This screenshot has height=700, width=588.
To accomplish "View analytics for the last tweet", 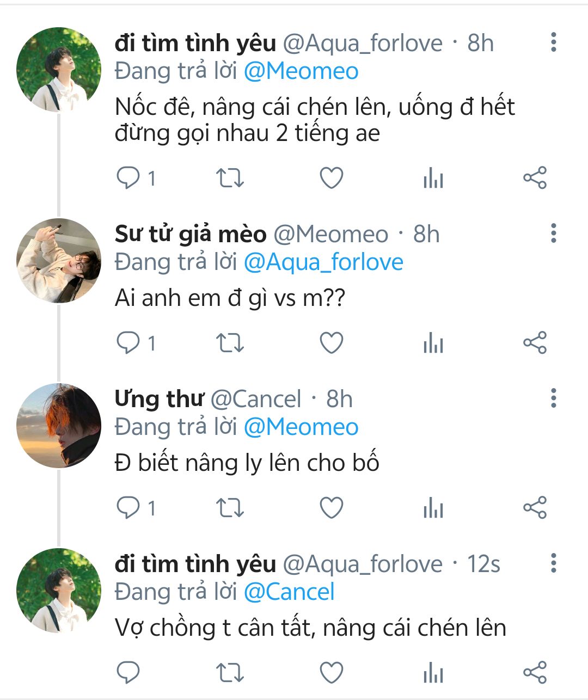I will [x=433, y=673].
